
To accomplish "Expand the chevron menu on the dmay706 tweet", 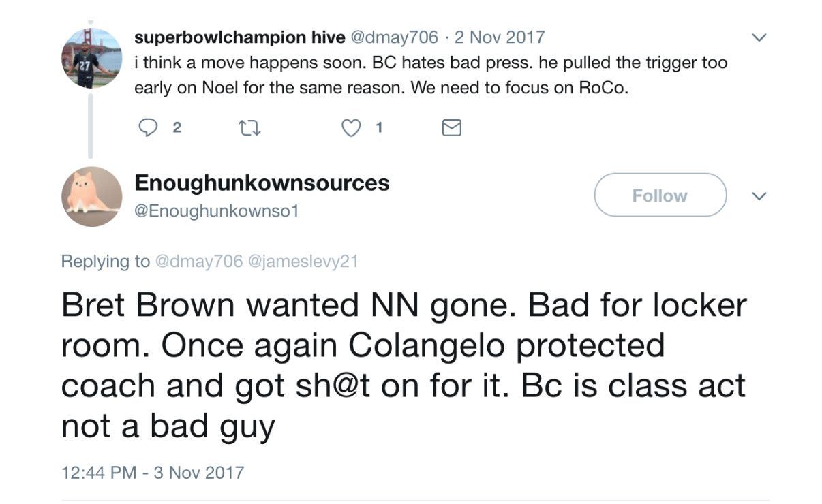I will pyautogui.click(x=759, y=37).
